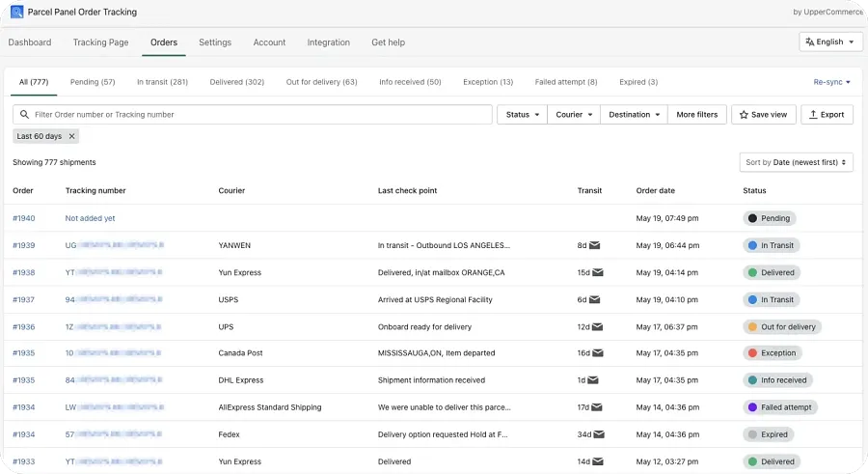
Task: Click the Parcel Panel app logo icon
Action: tap(16, 12)
